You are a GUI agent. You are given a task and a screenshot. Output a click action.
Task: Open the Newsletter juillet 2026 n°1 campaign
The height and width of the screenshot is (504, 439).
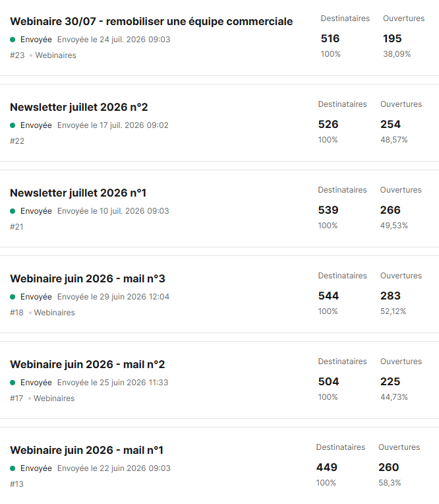click(78, 193)
